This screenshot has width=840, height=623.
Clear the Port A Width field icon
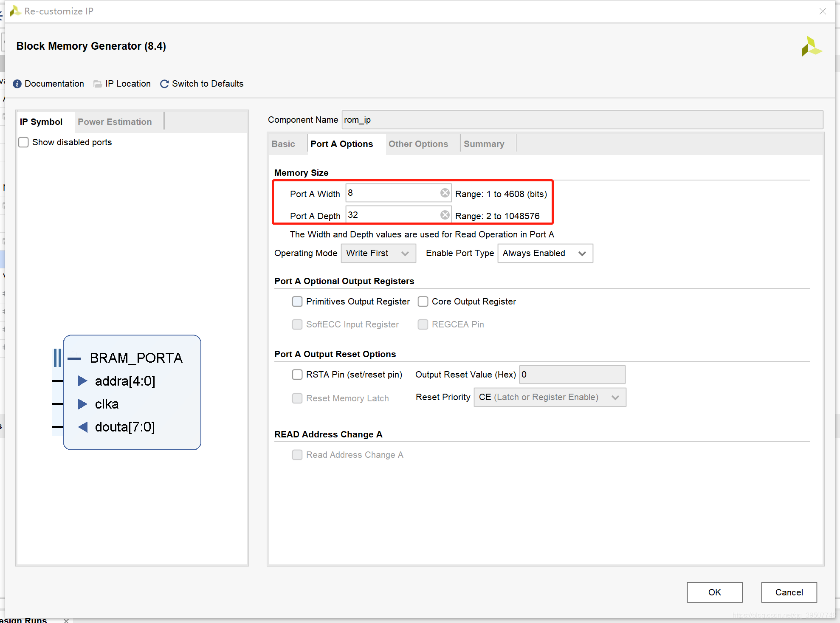445,193
